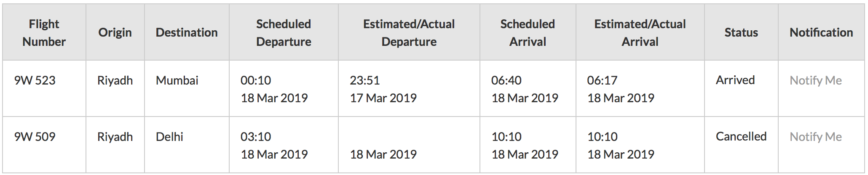
Task: Click Notify Me for flight 9W 523
Action: coord(815,80)
